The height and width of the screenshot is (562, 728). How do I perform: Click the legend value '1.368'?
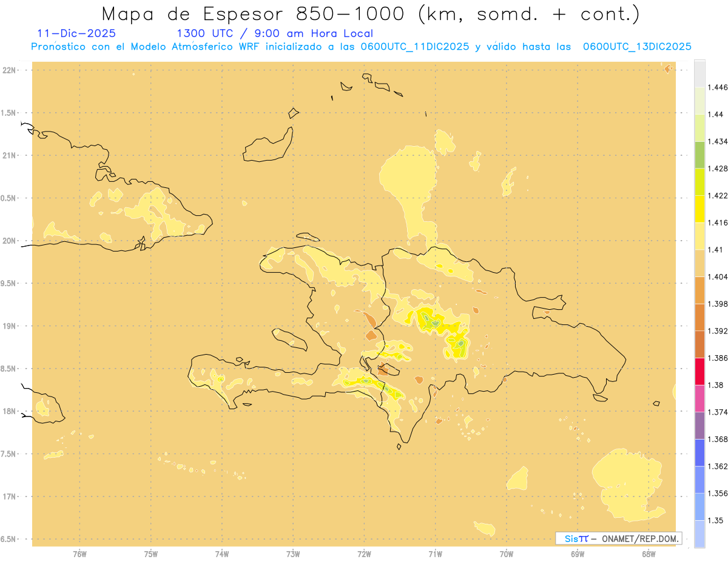click(x=718, y=439)
